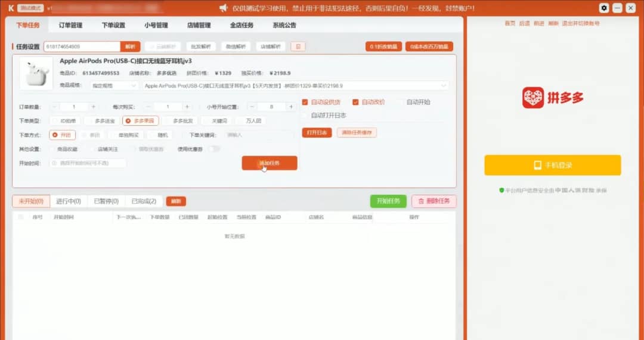The height and width of the screenshot is (340, 644).
Task: Select 万人团 order type
Action: [250, 121]
